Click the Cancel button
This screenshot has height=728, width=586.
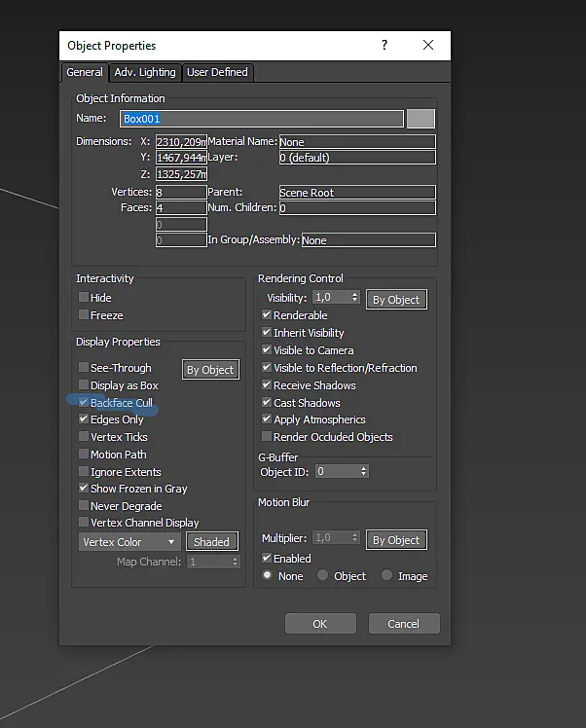coord(404,624)
